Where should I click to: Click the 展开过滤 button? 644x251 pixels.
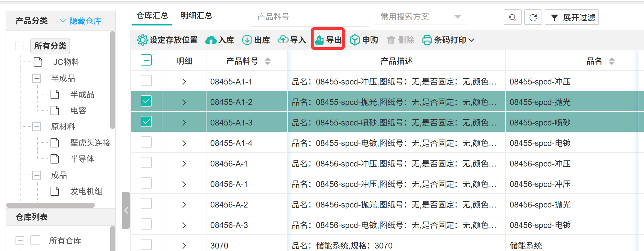click(x=572, y=17)
